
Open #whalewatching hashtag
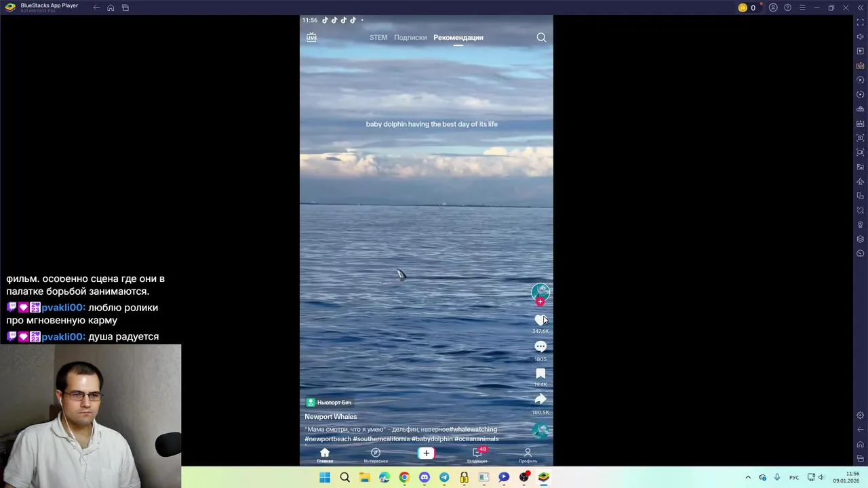click(473, 429)
